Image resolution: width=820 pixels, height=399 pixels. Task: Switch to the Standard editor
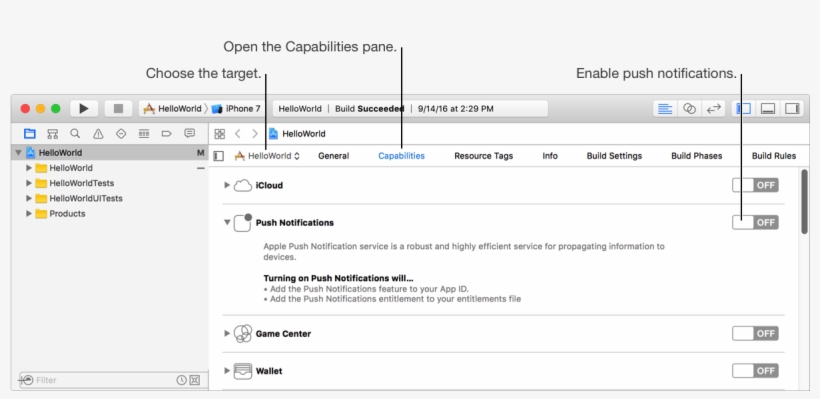tap(665, 109)
